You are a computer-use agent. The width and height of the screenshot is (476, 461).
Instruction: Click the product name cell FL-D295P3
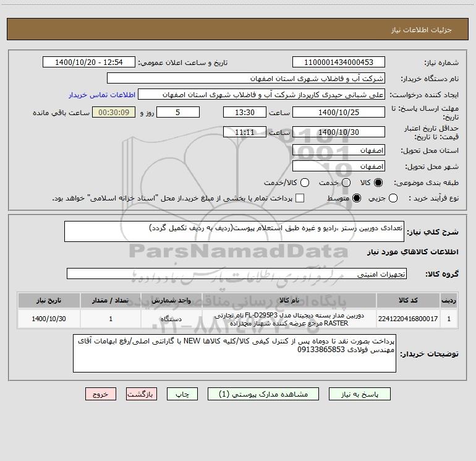point(289,319)
